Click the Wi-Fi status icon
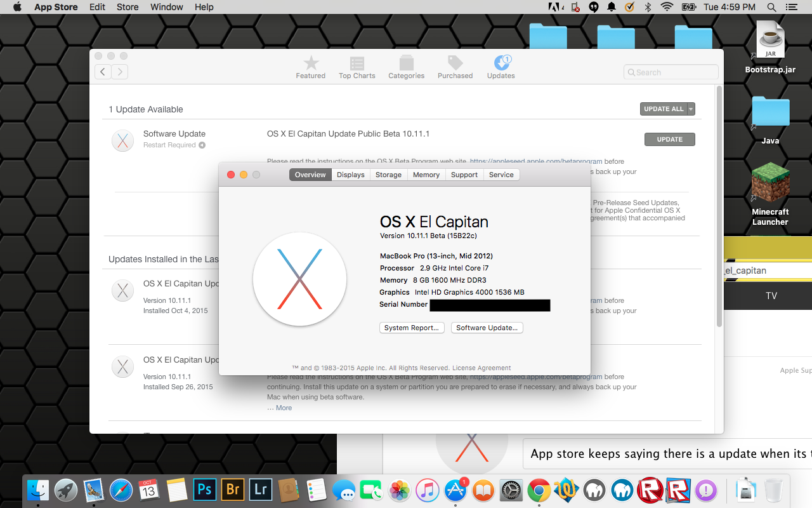 click(667, 7)
